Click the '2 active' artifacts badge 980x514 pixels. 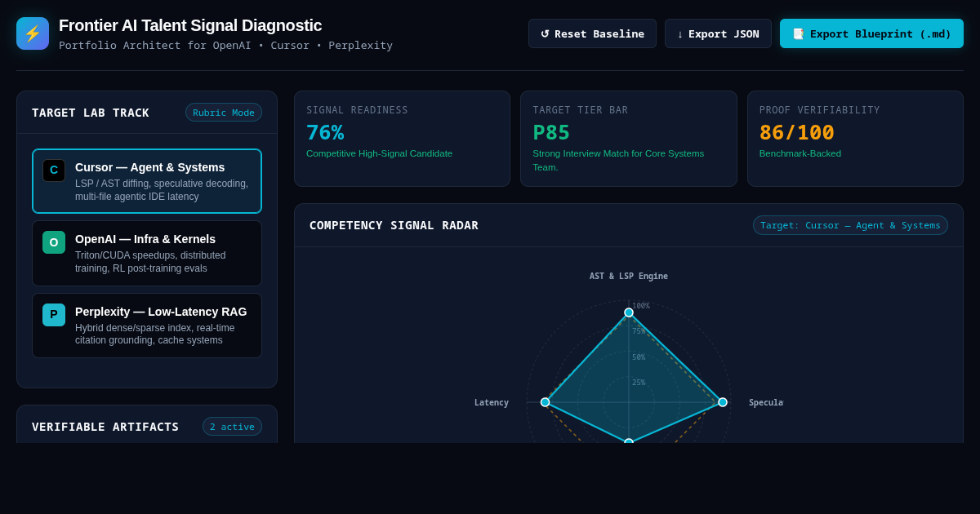232,427
